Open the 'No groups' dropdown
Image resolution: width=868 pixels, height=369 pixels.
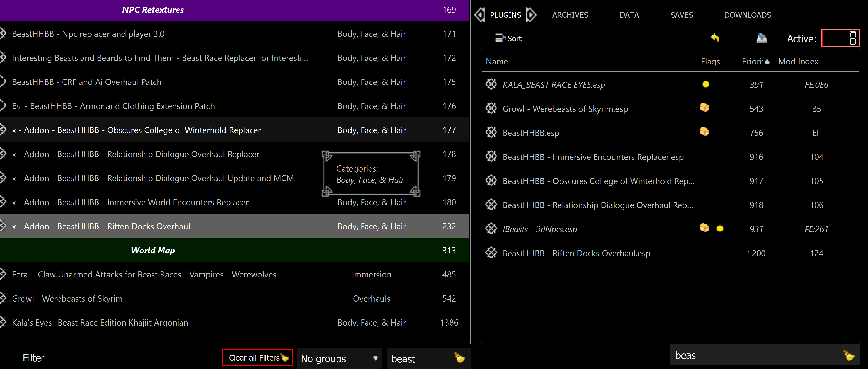pos(339,359)
